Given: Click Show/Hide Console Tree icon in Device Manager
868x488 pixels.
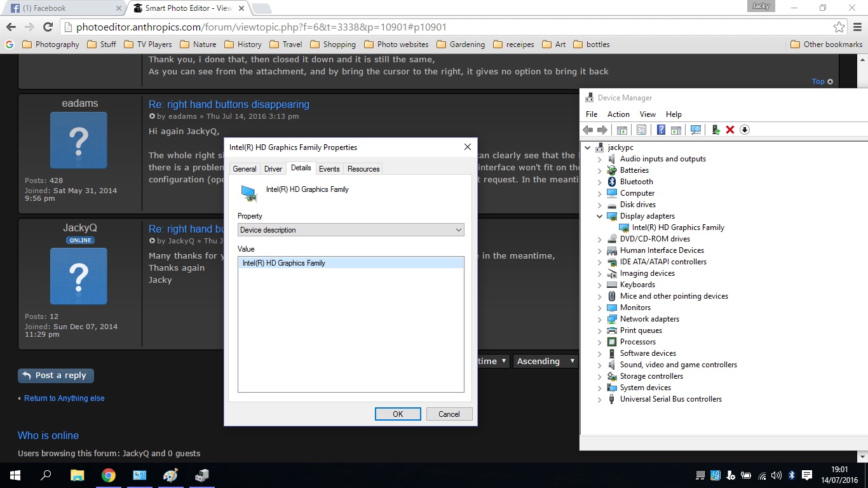Looking at the screenshot, I should click(x=622, y=130).
